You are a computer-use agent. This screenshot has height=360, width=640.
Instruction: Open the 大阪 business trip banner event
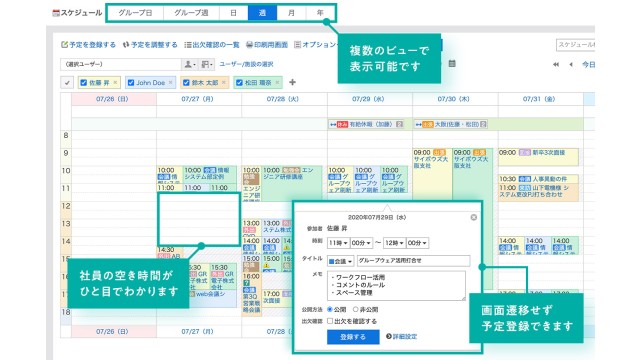451,124
